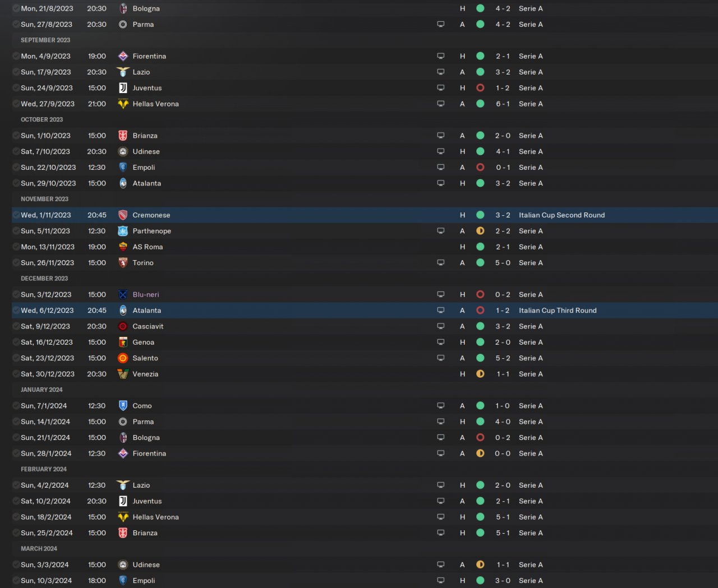The width and height of the screenshot is (718, 588).
Task: Click the TV icon on the 10/3/2024 Empoli match
Action: pos(441,581)
